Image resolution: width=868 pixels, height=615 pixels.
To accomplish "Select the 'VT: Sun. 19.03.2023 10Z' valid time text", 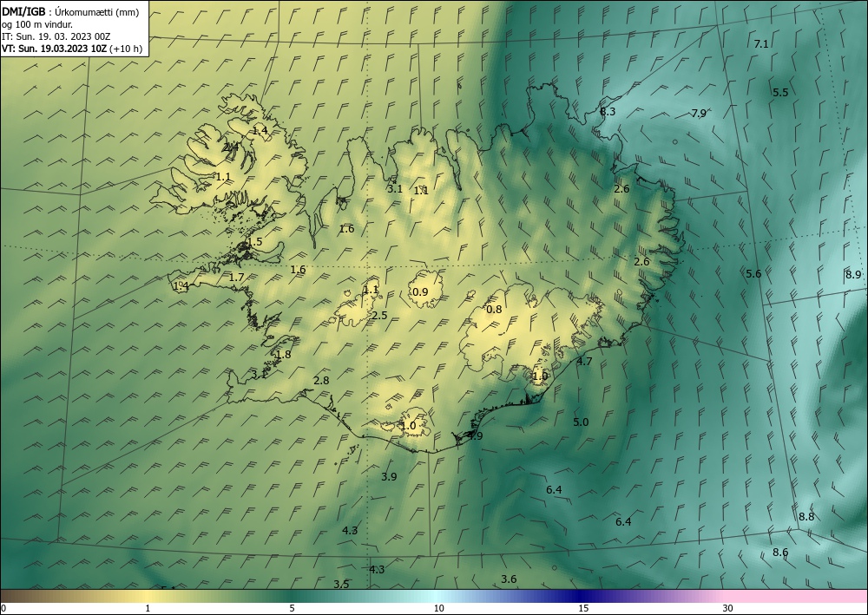I will pos(55,49).
